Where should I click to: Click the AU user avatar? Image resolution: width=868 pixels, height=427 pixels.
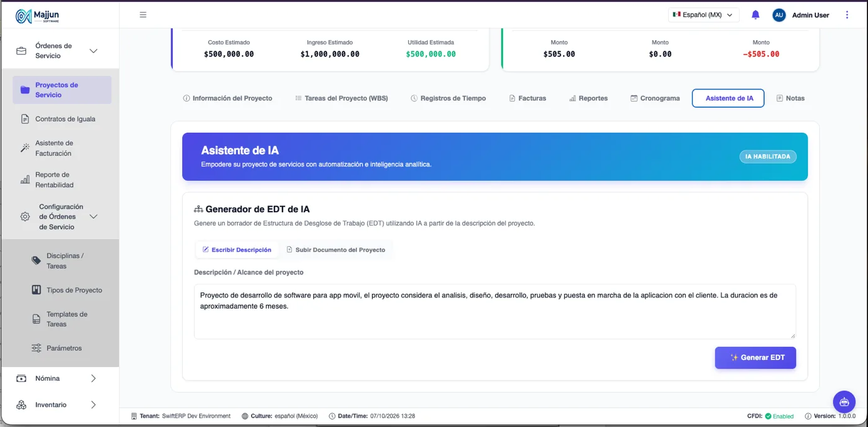[x=779, y=15]
